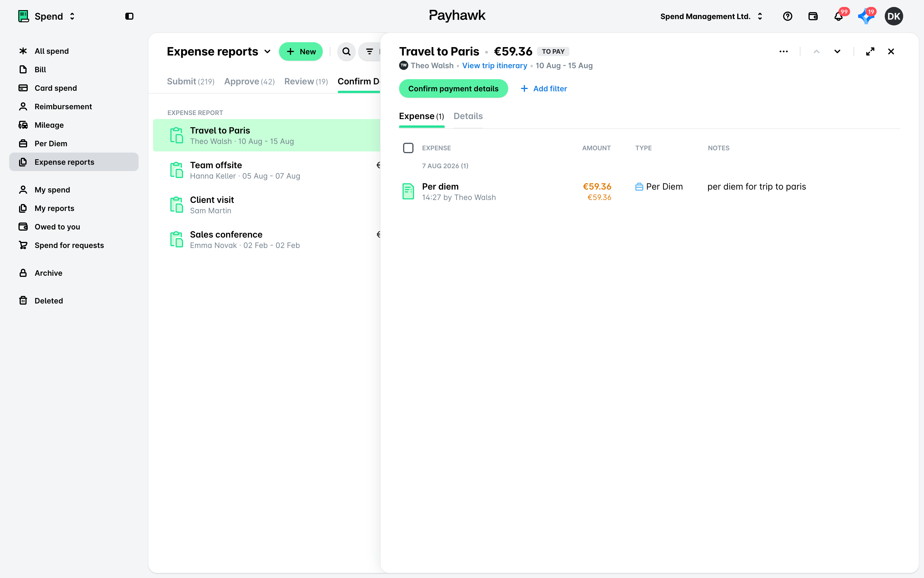This screenshot has width=924, height=578.
Task: Switch to the Review (19) tab
Action: coord(306,81)
